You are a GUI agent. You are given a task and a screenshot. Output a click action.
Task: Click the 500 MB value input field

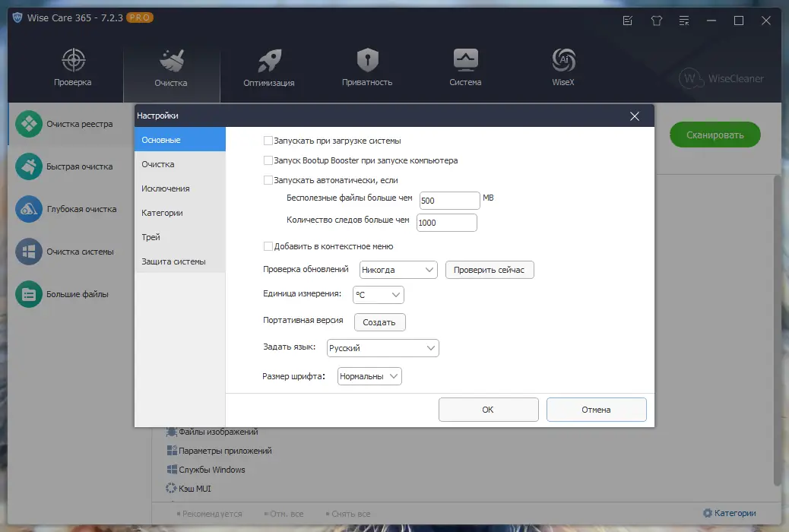448,200
